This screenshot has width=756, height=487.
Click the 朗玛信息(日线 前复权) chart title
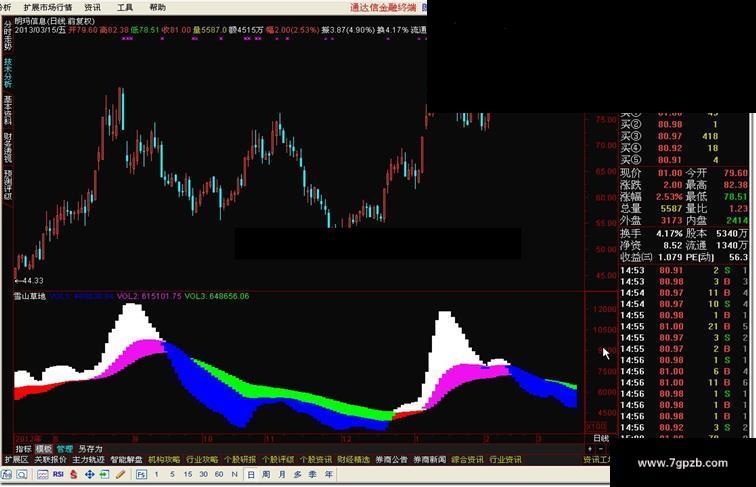tap(54, 21)
